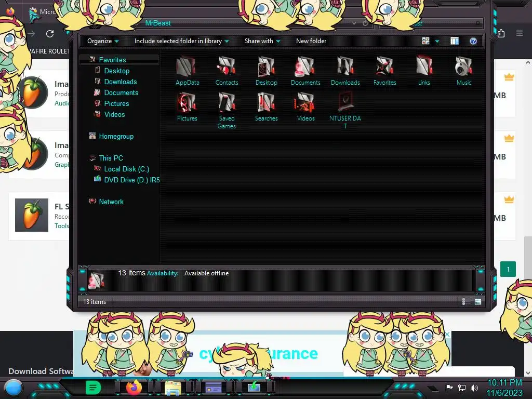Screen dimensions: 532x399
Task: Select This PC in navigation pane
Action: (111, 158)
